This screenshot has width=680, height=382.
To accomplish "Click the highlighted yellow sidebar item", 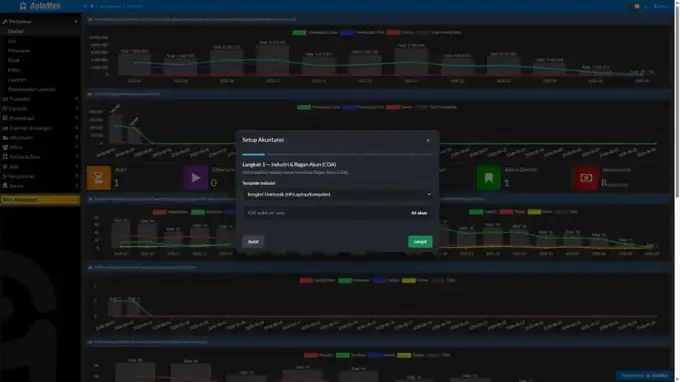I will tap(40, 199).
